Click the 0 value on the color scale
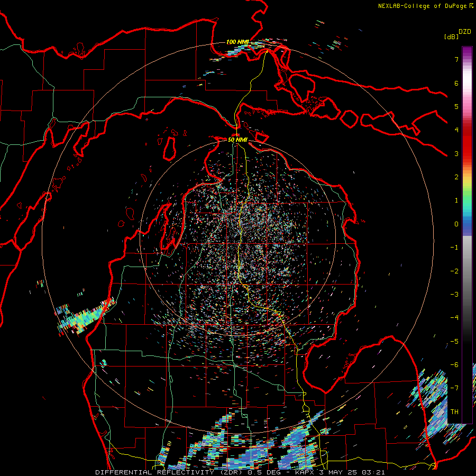 coord(456,224)
